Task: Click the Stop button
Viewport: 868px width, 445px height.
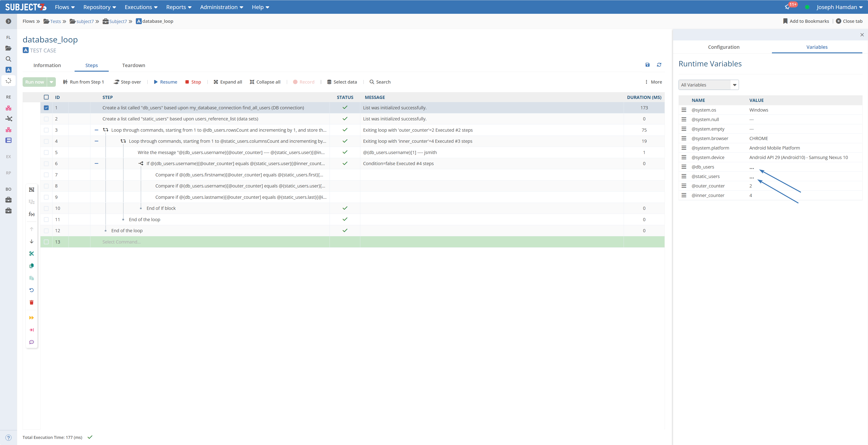Action: coord(193,82)
